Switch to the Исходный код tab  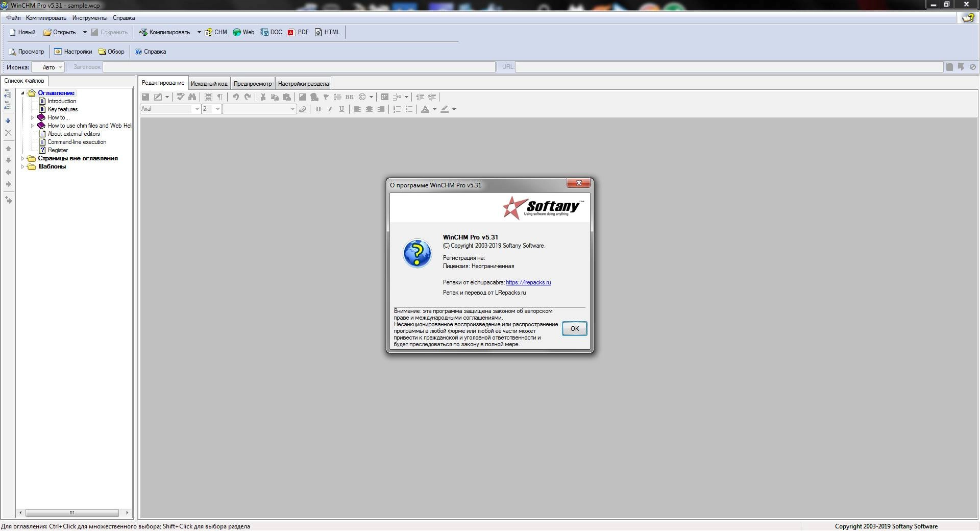tap(209, 84)
